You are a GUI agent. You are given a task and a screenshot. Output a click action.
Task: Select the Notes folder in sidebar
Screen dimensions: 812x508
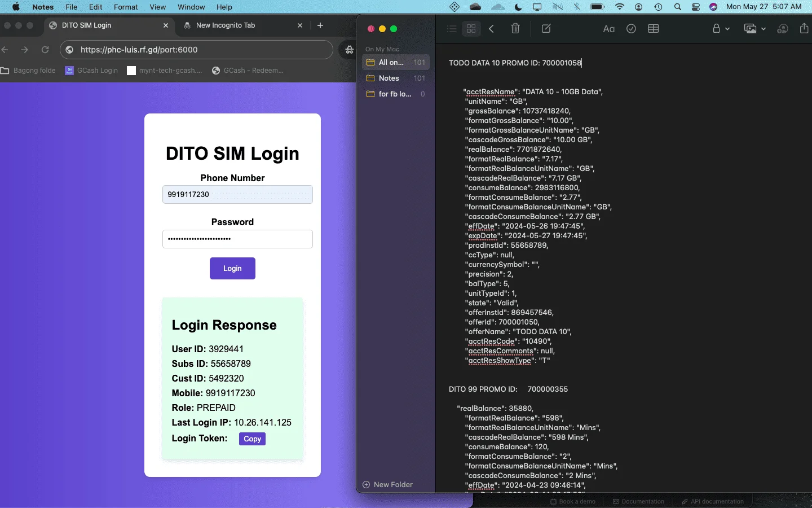click(x=396, y=78)
